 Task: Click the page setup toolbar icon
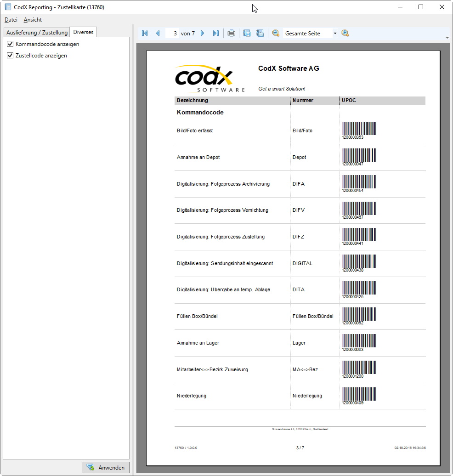[260, 33]
